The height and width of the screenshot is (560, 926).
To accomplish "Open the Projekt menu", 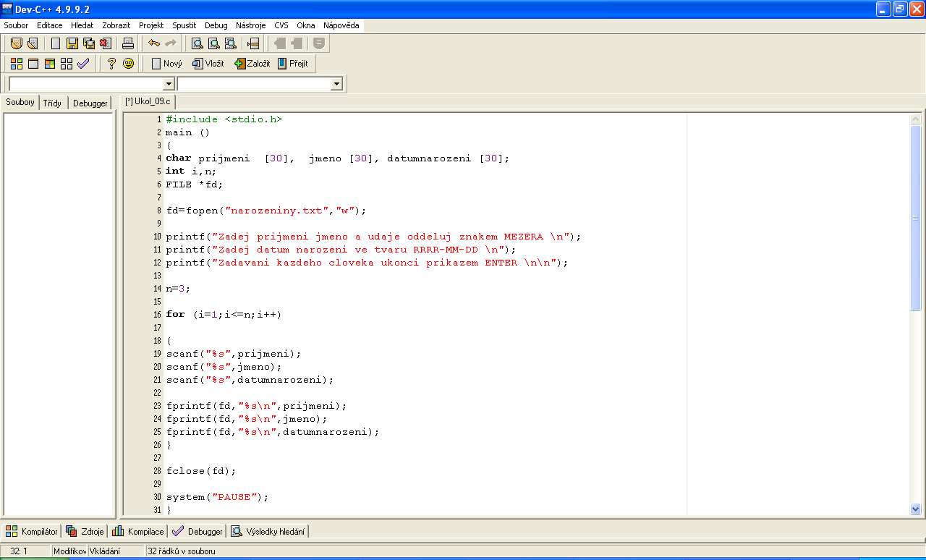I will click(151, 25).
